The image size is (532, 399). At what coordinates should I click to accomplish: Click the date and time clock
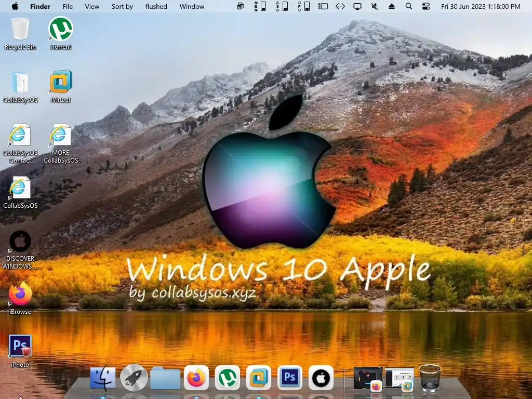pos(481,6)
